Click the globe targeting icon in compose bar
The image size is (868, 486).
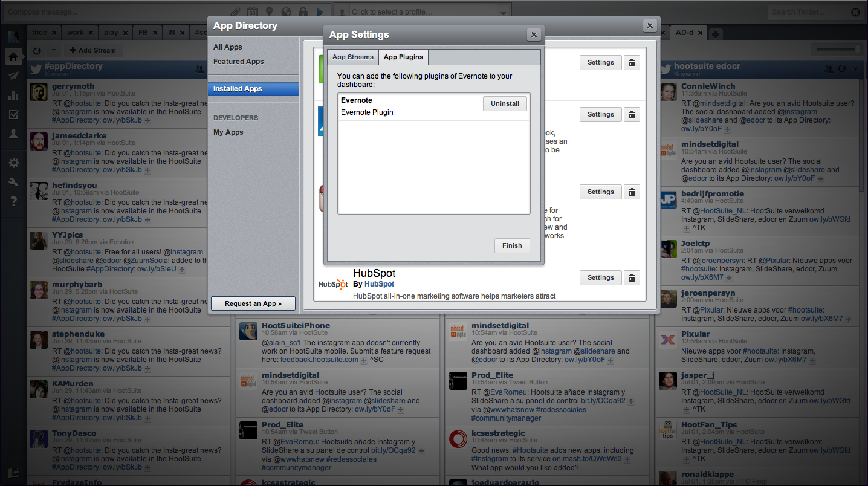286,11
